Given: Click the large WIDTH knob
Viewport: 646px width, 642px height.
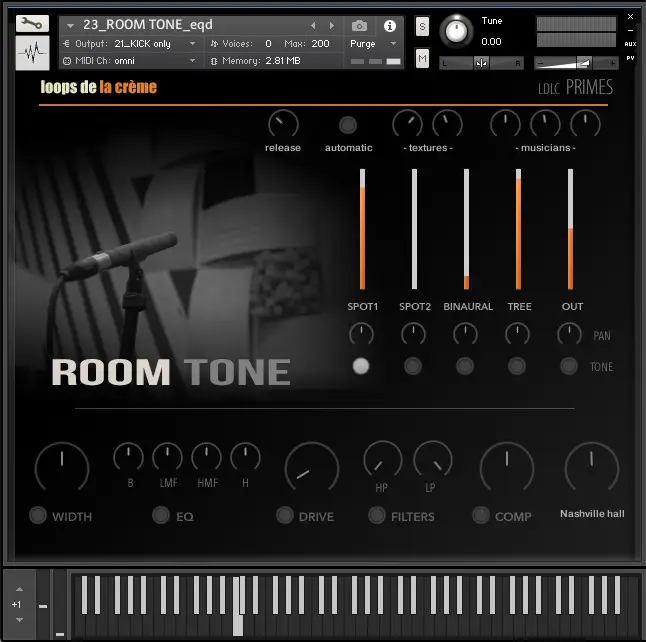Looking at the screenshot, I should point(62,468).
